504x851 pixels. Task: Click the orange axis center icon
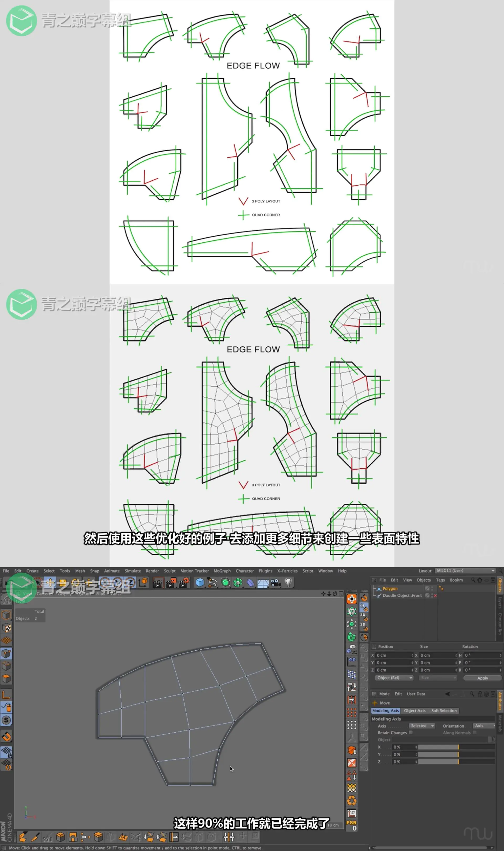(351, 599)
